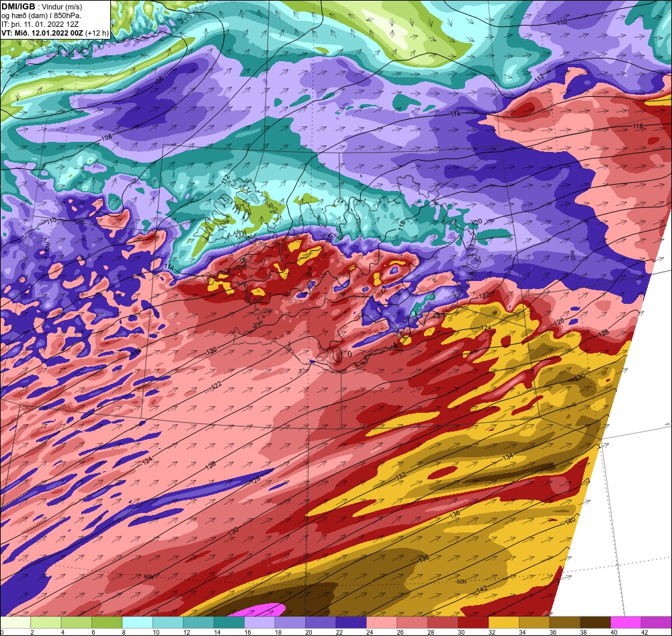This screenshot has width=672, height=636.
Task: Pick the purple-magenta above-42 m/s legend swatch
Action: (x=656, y=623)
